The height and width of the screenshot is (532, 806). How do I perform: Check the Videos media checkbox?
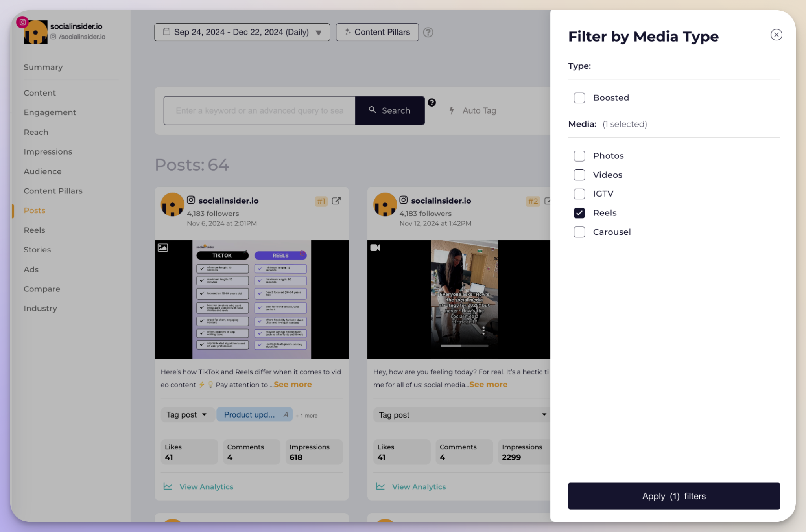(x=579, y=175)
